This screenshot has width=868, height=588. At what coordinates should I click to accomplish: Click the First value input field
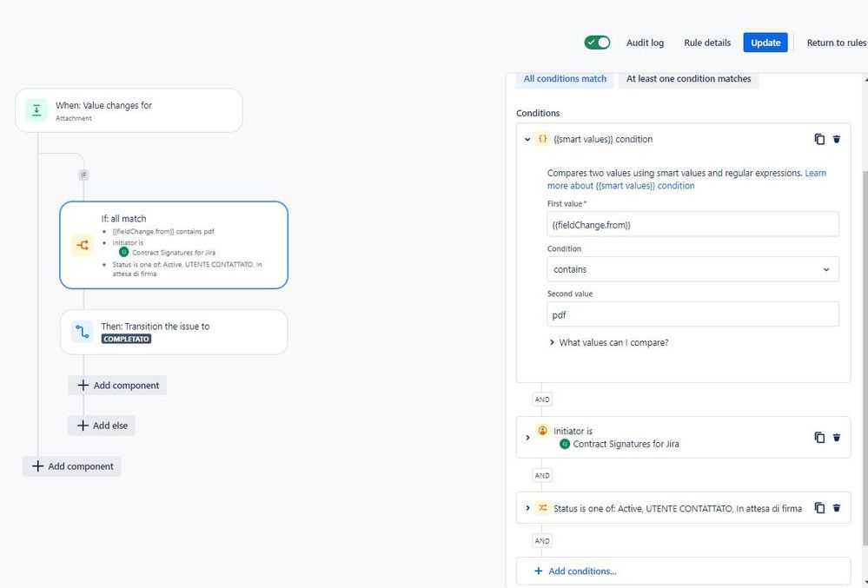pyautogui.click(x=692, y=225)
